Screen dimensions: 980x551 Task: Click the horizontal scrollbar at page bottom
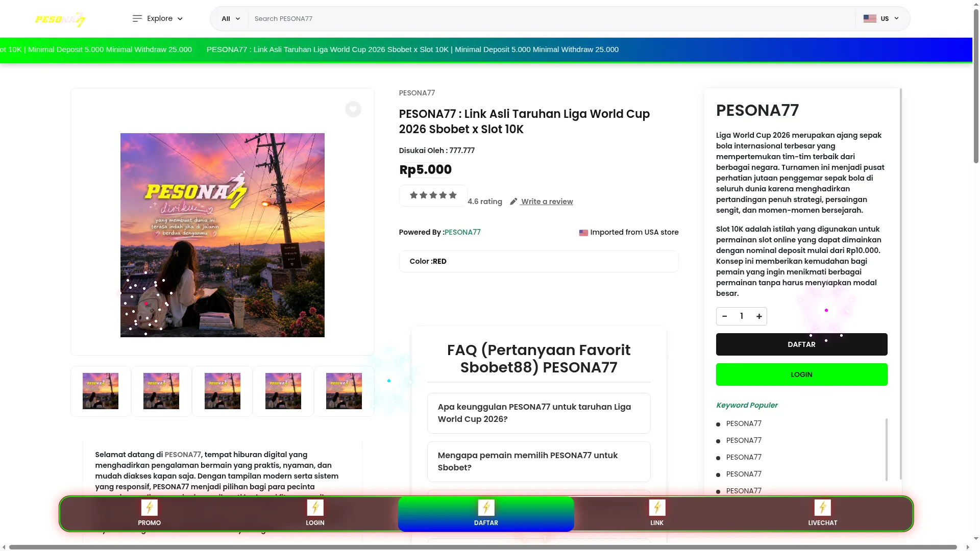point(483,547)
